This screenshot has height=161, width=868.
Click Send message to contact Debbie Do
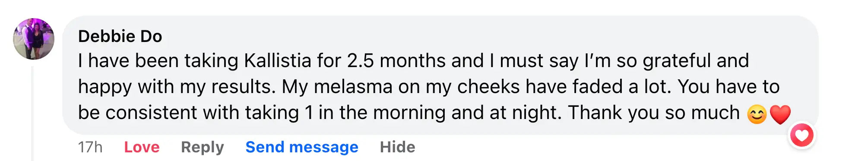tap(302, 147)
